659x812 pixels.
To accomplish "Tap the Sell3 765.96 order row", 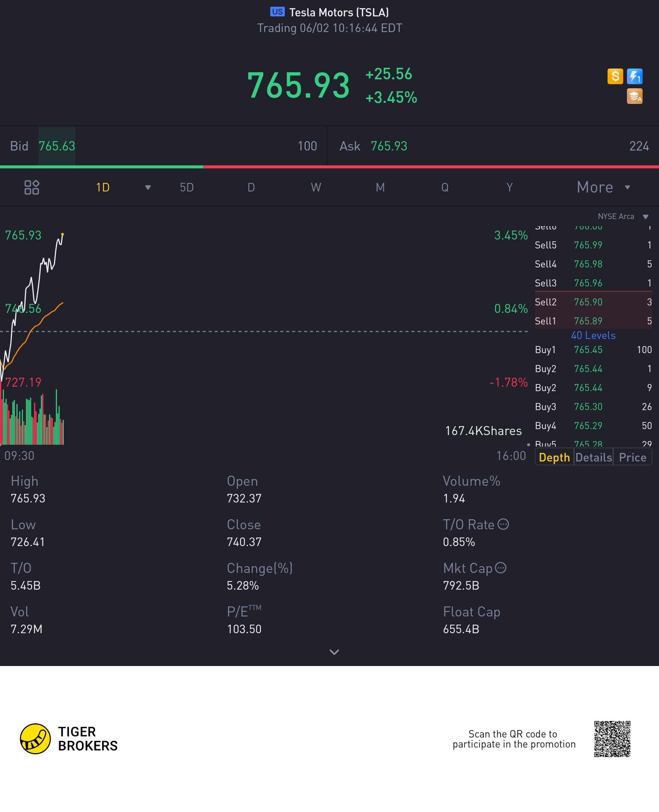I will 593,283.
